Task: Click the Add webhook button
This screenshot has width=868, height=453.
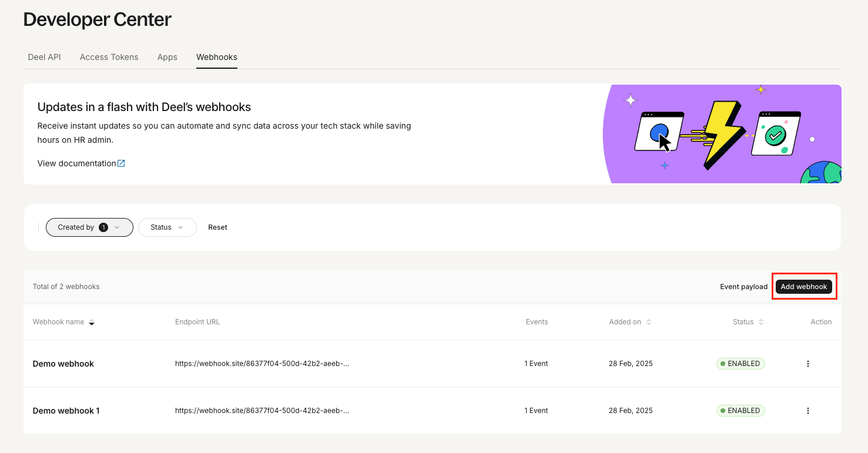Action: click(803, 287)
